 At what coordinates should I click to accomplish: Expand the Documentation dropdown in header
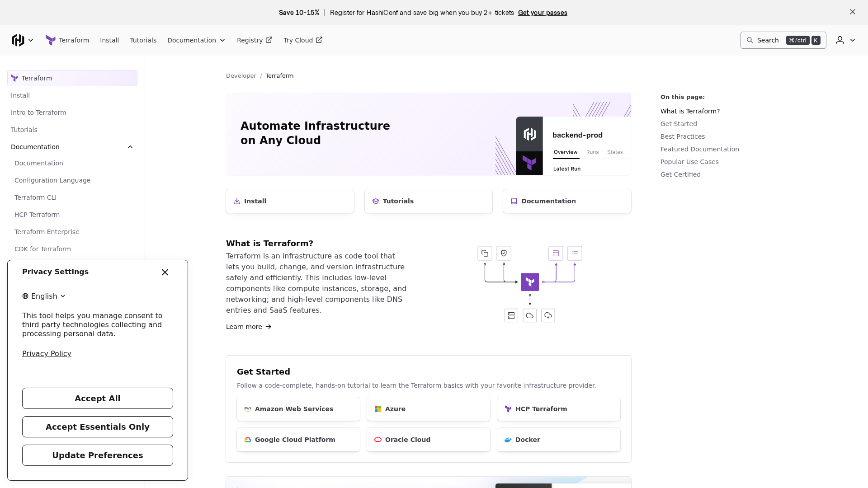pyautogui.click(x=196, y=40)
